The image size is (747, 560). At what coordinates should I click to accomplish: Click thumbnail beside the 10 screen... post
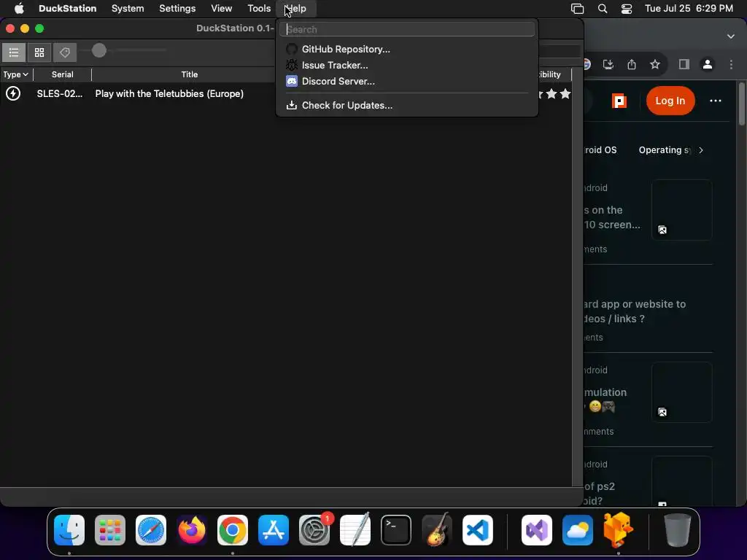click(x=682, y=210)
